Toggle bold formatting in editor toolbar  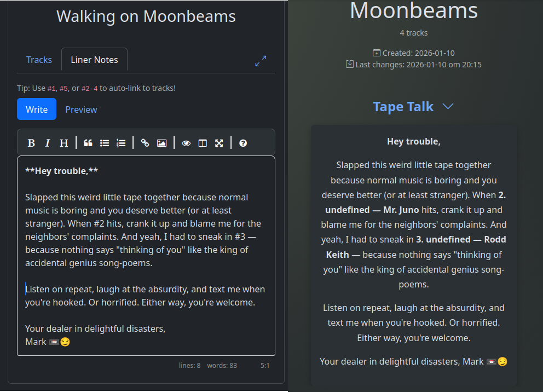pyautogui.click(x=31, y=143)
